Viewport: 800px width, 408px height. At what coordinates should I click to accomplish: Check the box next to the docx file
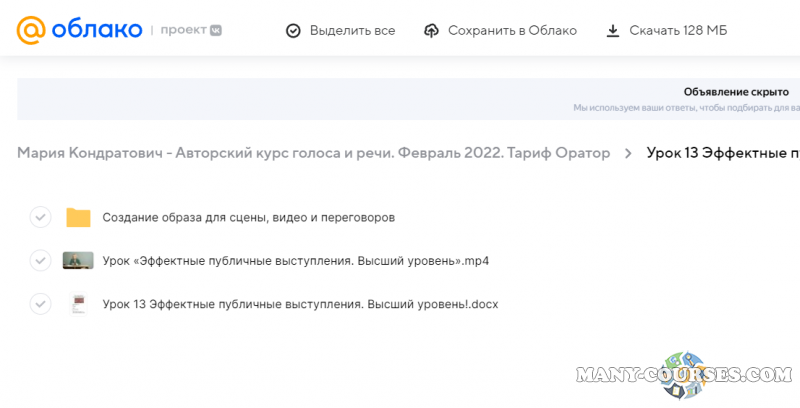coord(40,304)
